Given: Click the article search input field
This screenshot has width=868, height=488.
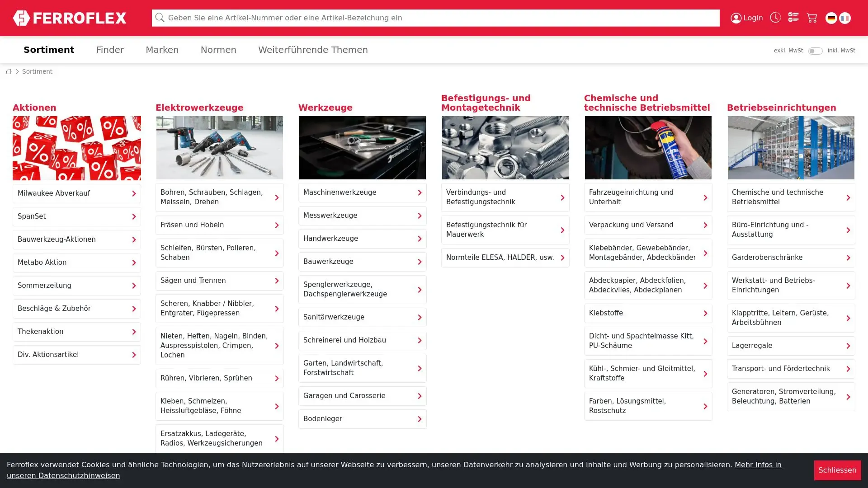Looking at the screenshot, I should (434, 18).
